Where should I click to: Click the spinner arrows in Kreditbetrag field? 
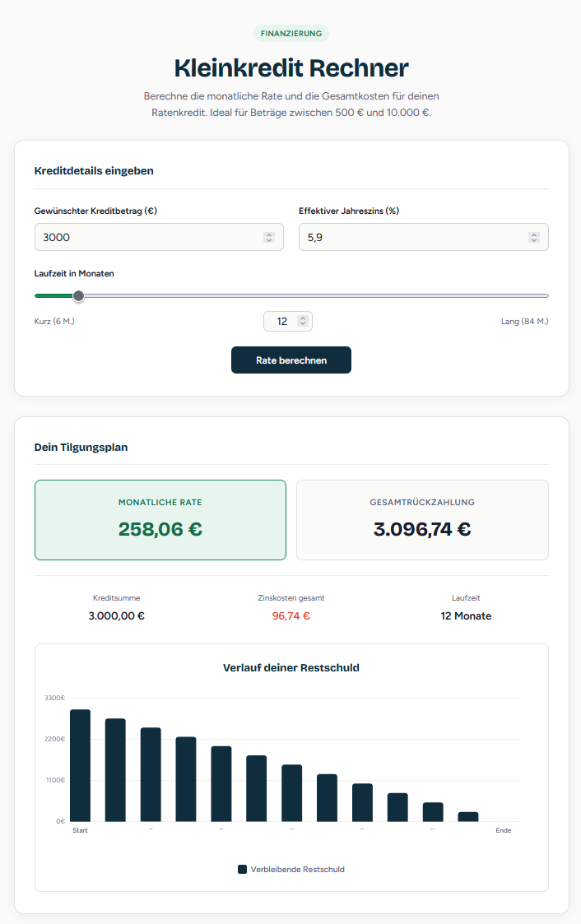point(269,238)
